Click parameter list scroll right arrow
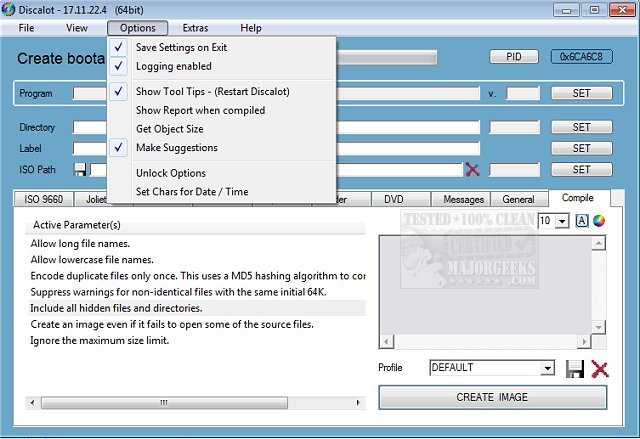The image size is (640, 439). [358, 403]
